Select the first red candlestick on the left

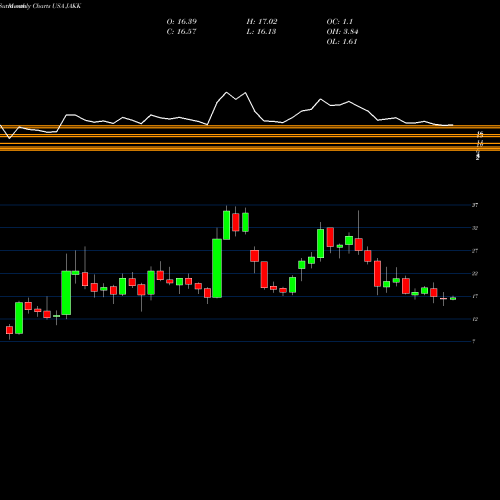point(9,330)
